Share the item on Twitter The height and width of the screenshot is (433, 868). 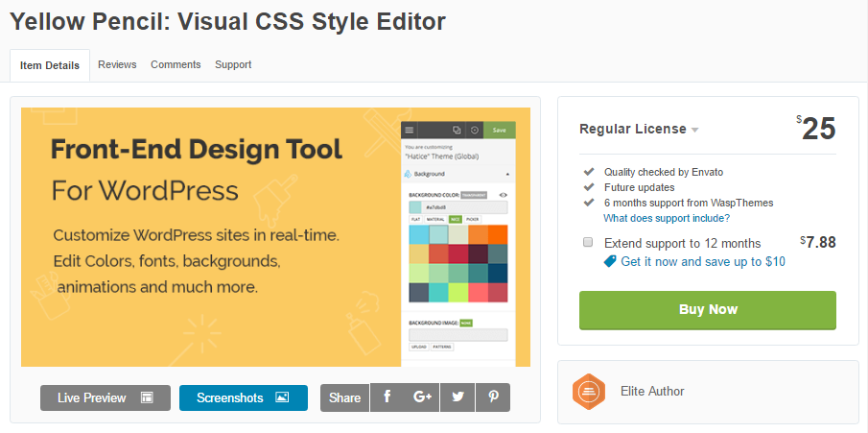(457, 397)
